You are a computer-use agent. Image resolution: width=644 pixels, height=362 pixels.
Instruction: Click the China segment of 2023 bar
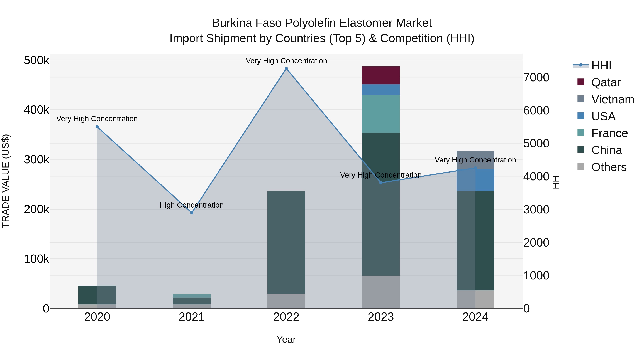[x=381, y=204]
